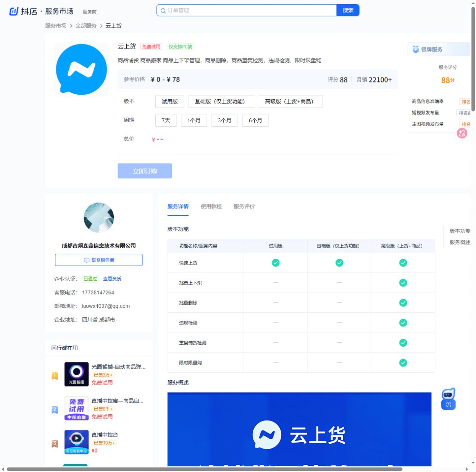
Task: Click 限时限量购 checkmark under 高级版
Action: (403, 363)
